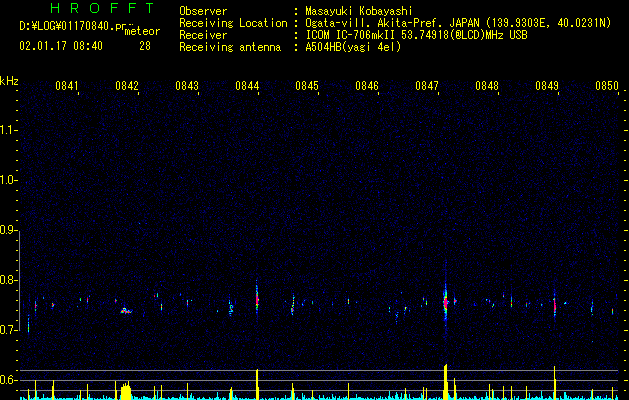
Task: Click the 'Receiving Location' label
Action: (x=233, y=23)
